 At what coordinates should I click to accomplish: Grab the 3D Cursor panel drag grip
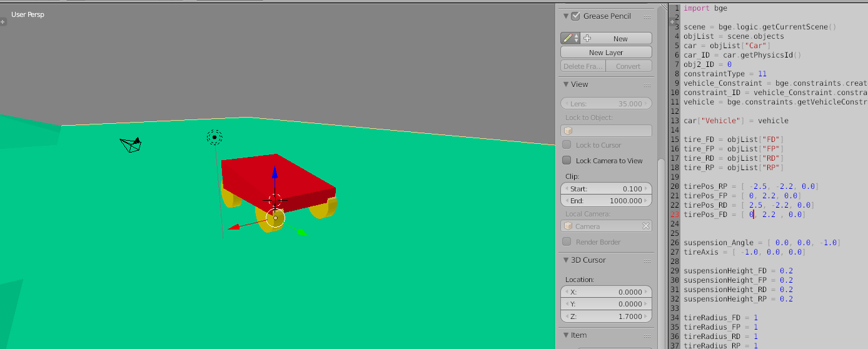point(647,260)
